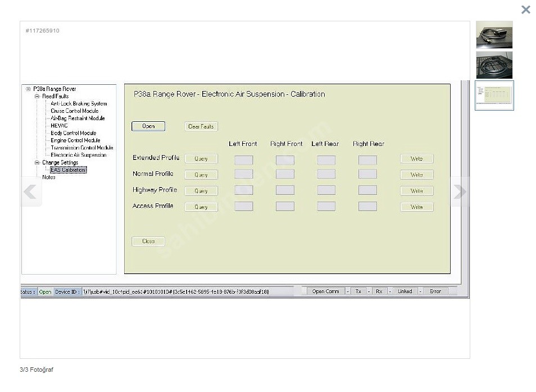Query the Extended Profile values
The height and width of the screenshot is (392, 536).
201,159
